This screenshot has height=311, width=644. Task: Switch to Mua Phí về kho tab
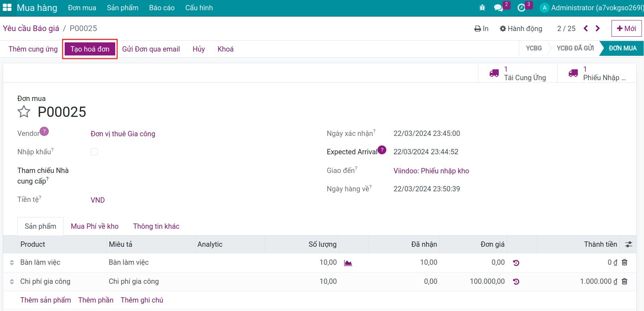pos(95,226)
